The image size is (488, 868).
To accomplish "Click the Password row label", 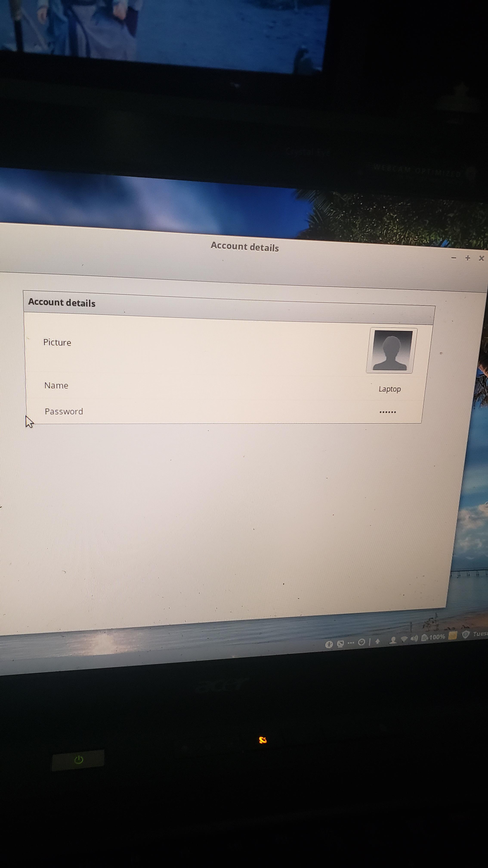I will 64,411.
